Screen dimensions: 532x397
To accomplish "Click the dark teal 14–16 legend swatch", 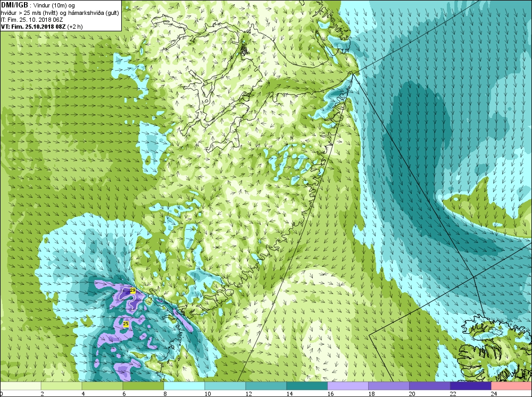I will 307,386.
